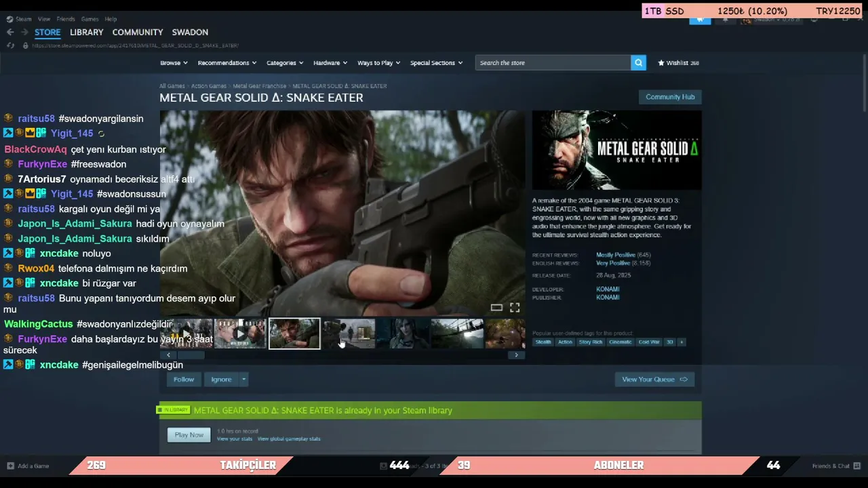
Task: Play the second trailer thumbnail
Action: (240, 333)
